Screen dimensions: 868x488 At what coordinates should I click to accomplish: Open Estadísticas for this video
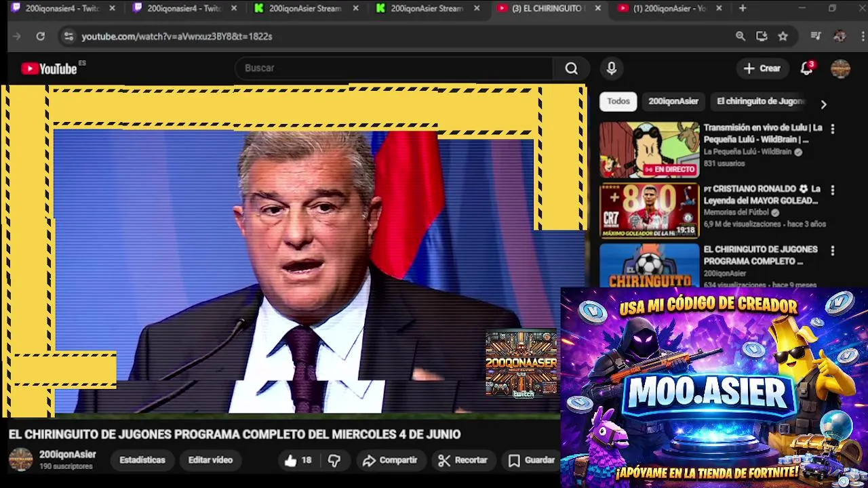pyautogui.click(x=142, y=460)
